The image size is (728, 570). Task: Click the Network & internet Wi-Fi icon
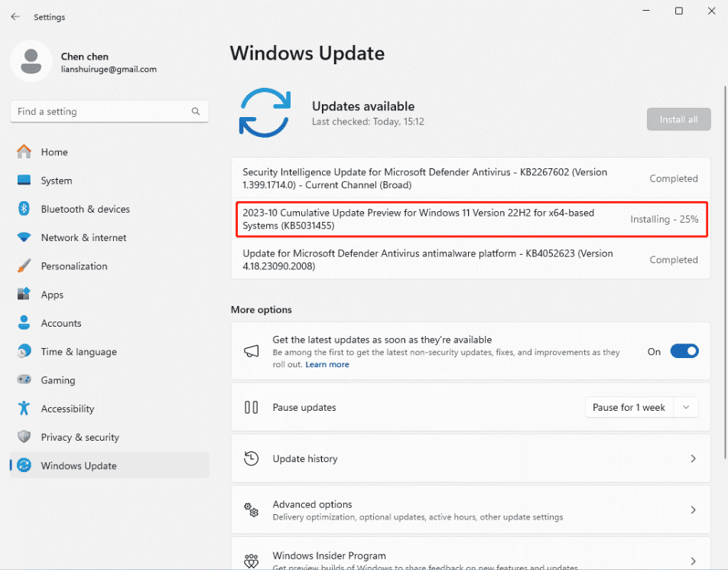click(x=24, y=237)
